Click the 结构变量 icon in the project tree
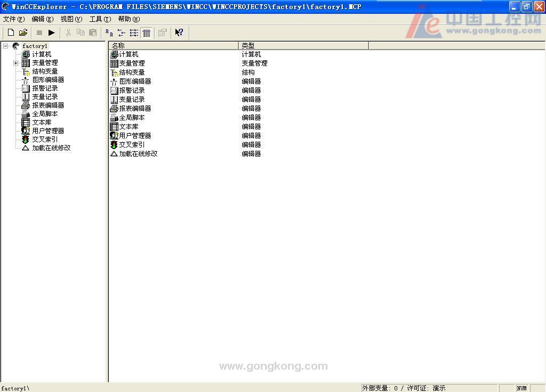The width and height of the screenshot is (546, 392). coord(26,72)
